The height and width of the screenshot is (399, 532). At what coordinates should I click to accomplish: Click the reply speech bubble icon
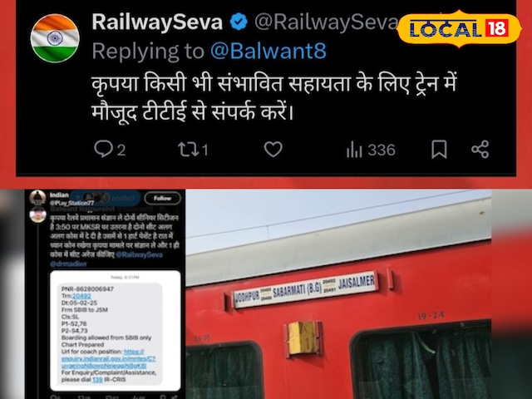point(103,149)
